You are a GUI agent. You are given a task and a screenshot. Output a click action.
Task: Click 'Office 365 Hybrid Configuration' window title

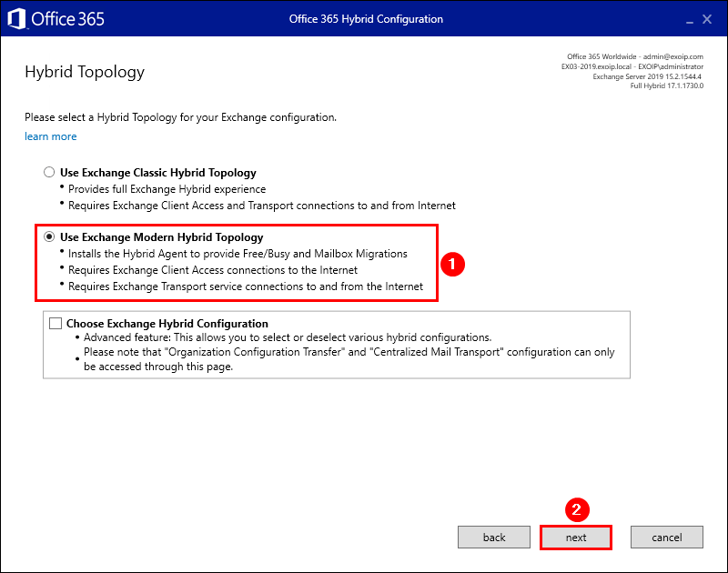[366, 19]
